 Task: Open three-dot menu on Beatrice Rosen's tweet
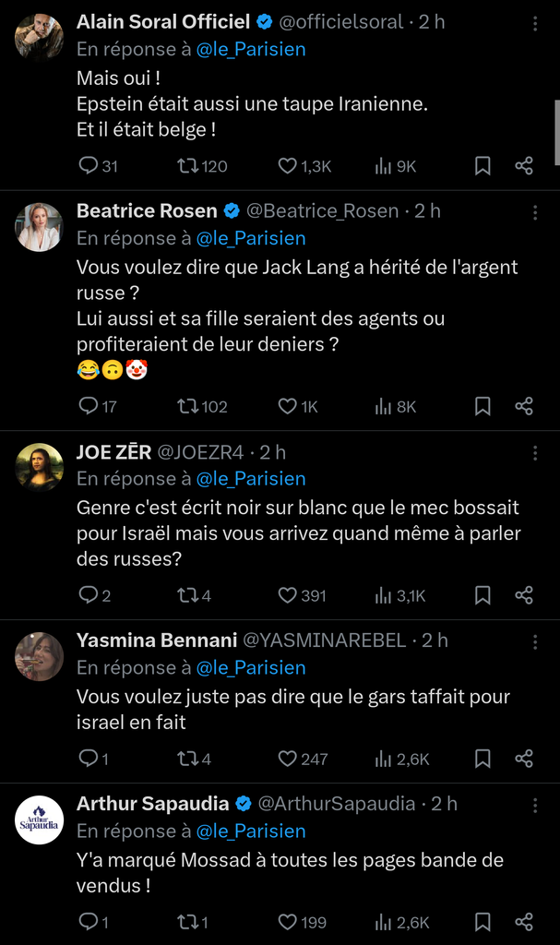click(x=535, y=212)
